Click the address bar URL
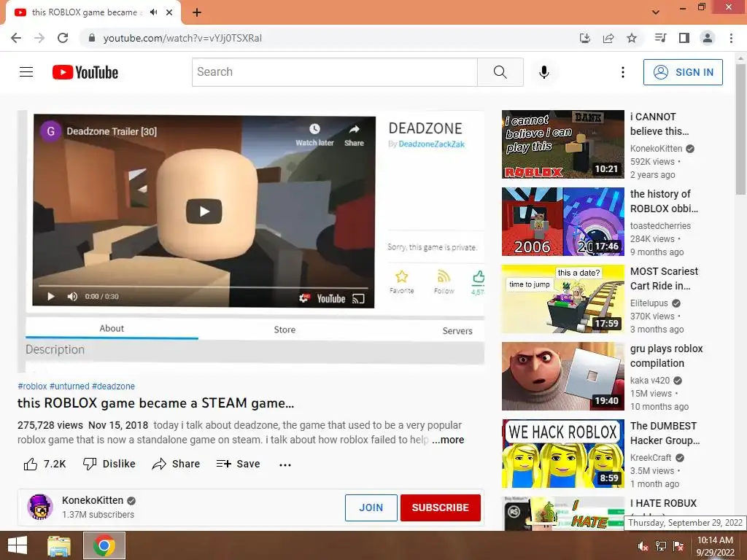The image size is (747, 560). pos(182,38)
